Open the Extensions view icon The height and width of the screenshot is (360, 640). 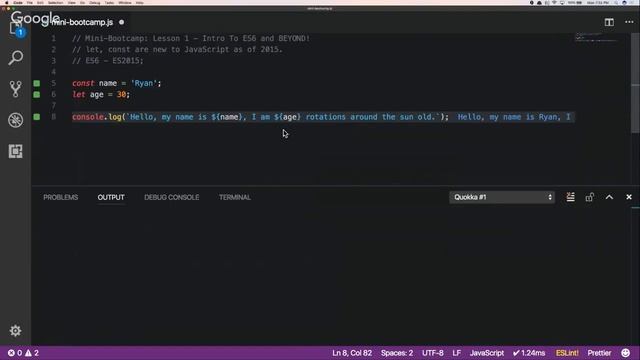pyautogui.click(x=16, y=151)
